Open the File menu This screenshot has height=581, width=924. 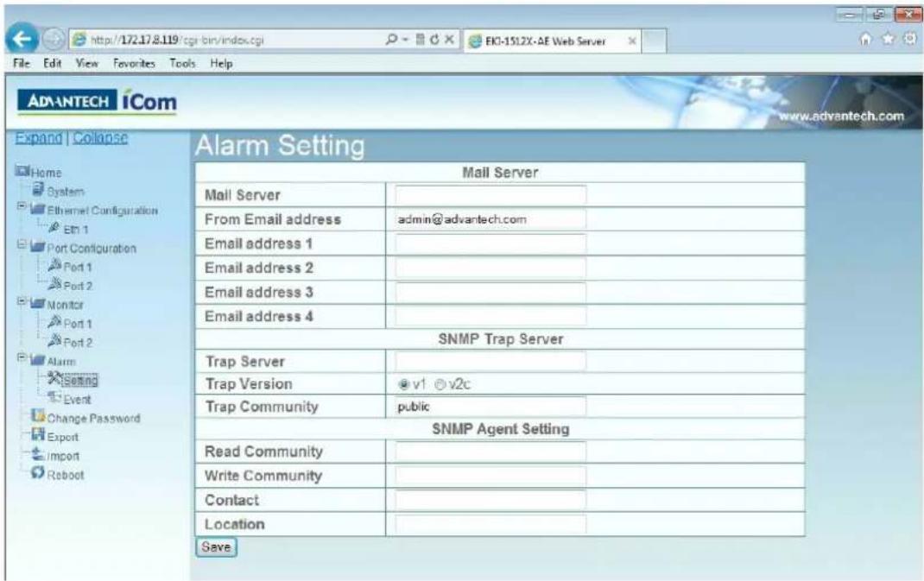(22, 63)
